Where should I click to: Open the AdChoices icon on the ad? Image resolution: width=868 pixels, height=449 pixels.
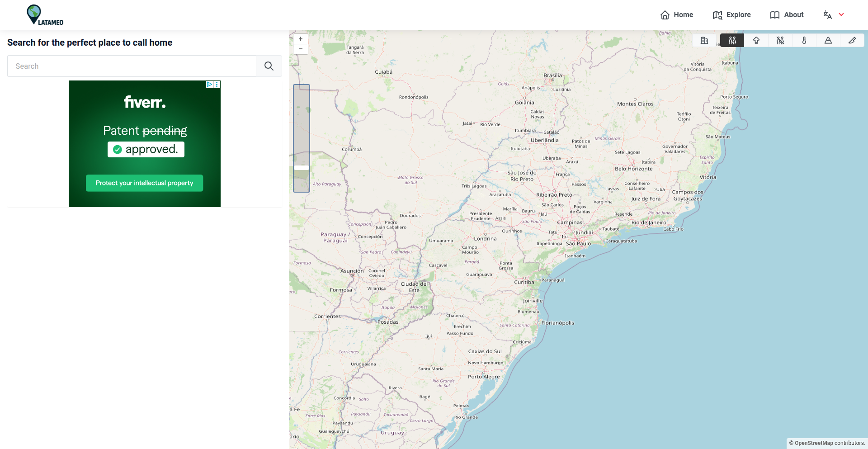209,84
